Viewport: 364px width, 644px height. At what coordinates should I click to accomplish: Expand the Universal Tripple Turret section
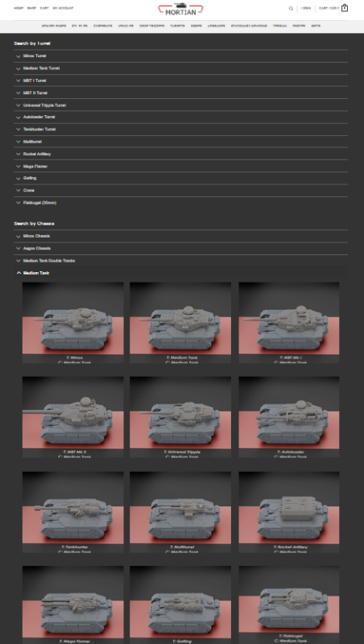click(180, 105)
